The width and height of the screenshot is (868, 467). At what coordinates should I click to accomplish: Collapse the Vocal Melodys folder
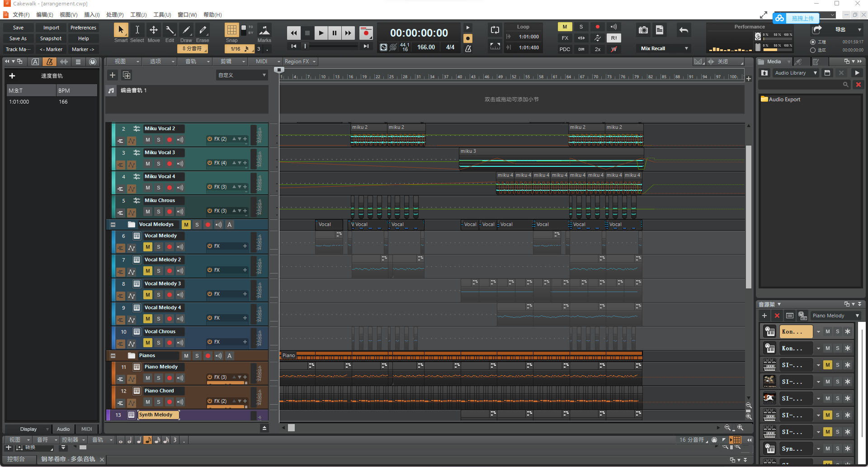[113, 225]
